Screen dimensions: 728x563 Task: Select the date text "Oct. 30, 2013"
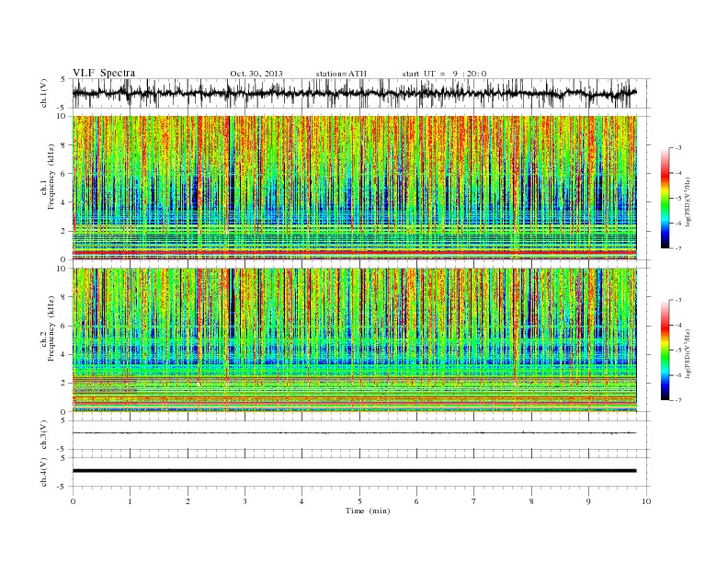(256, 74)
